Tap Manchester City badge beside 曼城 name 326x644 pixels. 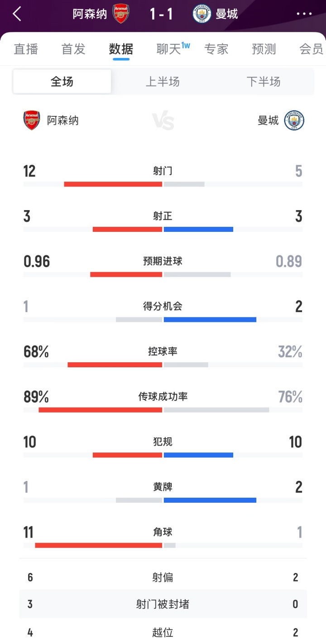click(x=294, y=120)
